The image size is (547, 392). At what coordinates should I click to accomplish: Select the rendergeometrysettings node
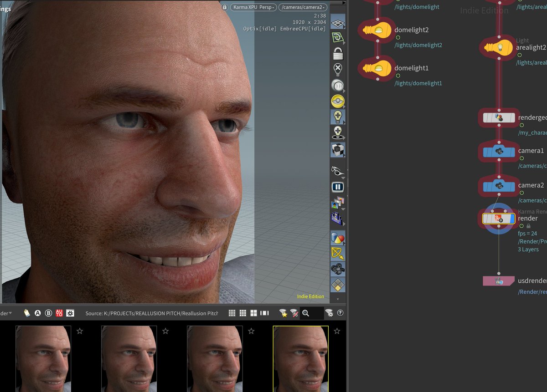tap(499, 118)
